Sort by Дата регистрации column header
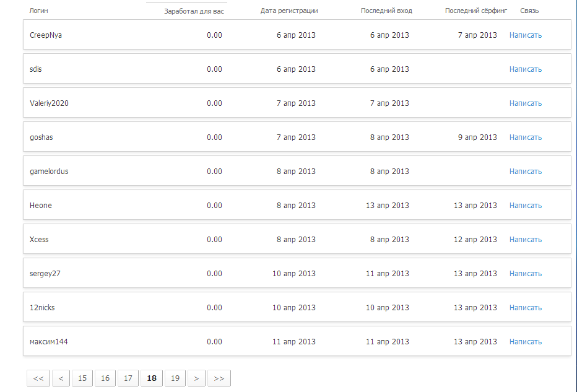 click(x=289, y=11)
